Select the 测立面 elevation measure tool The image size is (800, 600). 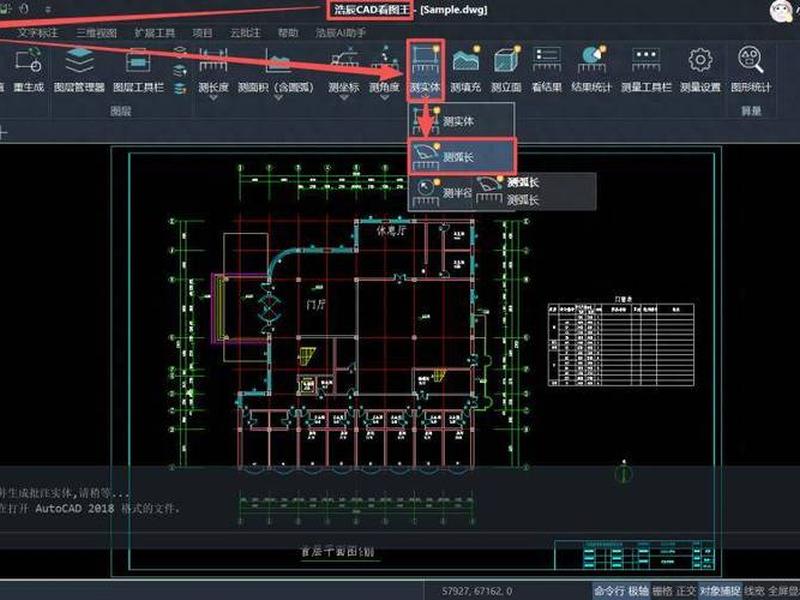click(x=506, y=68)
